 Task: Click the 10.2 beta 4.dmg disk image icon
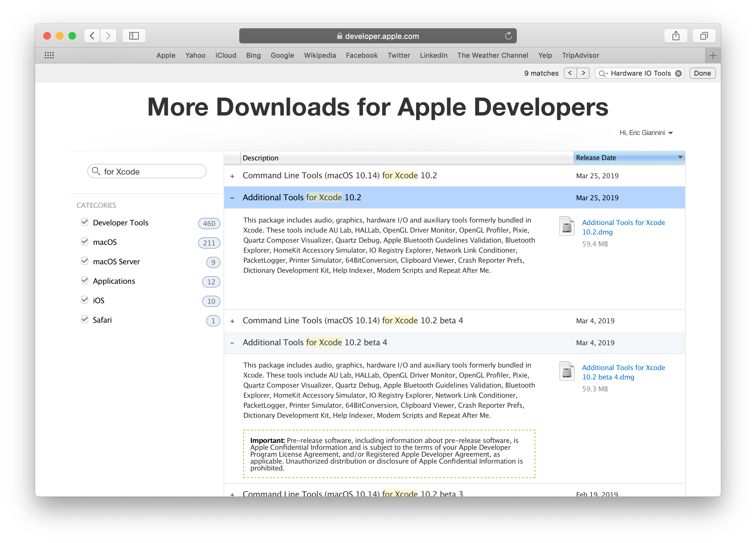click(x=567, y=371)
